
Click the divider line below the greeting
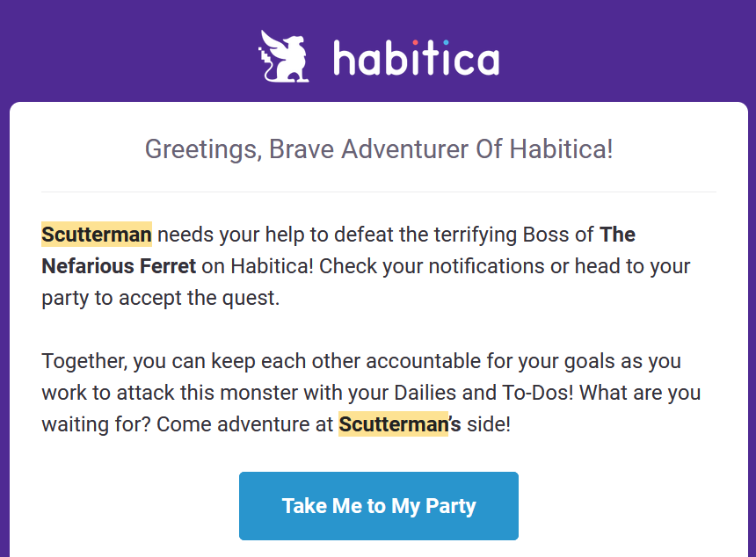tap(379, 192)
